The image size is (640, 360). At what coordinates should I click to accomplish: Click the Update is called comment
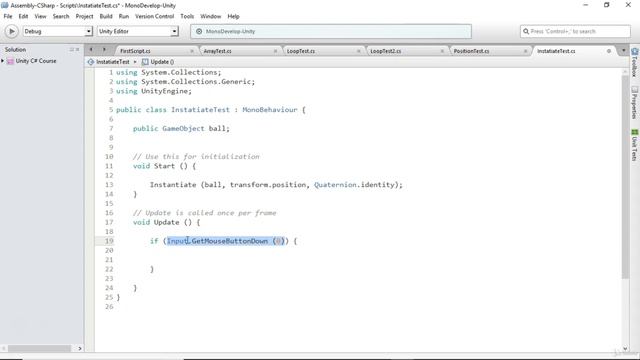pyautogui.click(x=204, y=213)
